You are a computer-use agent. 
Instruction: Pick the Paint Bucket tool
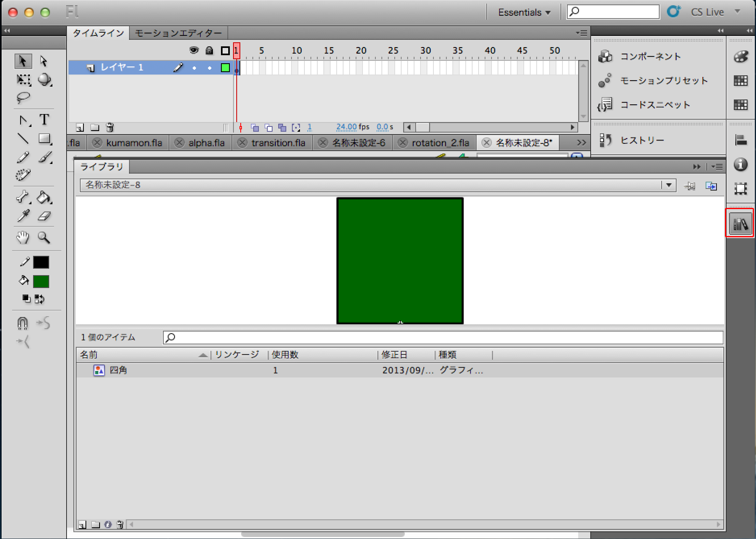(x=44, y=197)
